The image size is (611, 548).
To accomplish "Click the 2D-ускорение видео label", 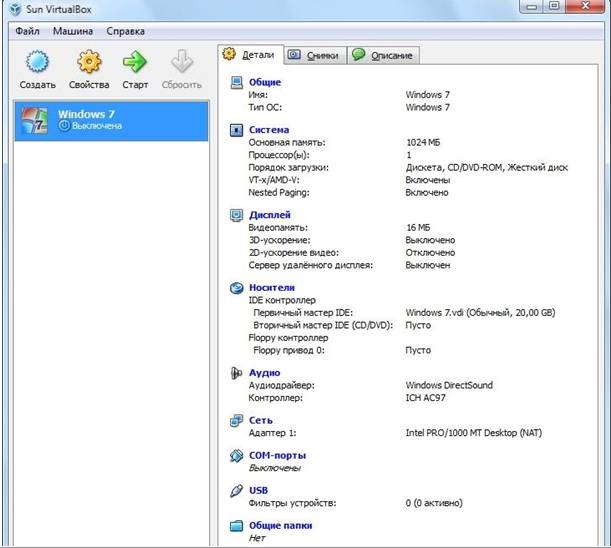I will 294,253.
